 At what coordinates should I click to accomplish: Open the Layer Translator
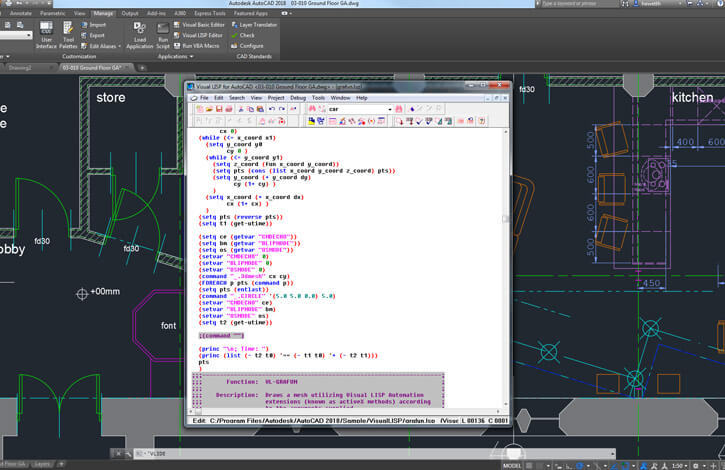pyautogui.click(x=254, y=25)
